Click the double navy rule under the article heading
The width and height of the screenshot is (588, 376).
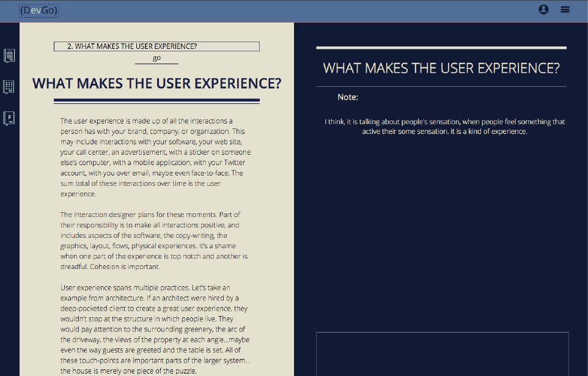[x=156, y=100]
